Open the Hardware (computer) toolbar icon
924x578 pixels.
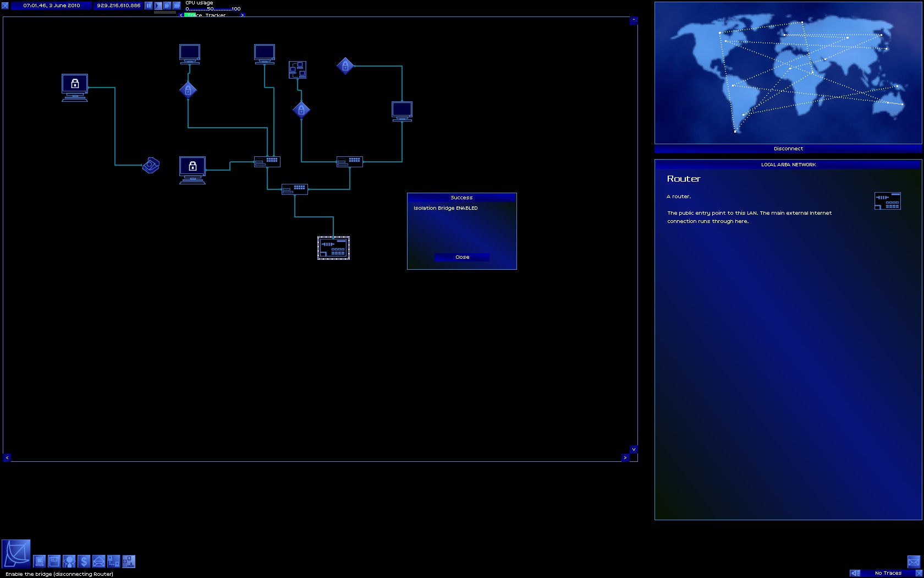[40, 561]
